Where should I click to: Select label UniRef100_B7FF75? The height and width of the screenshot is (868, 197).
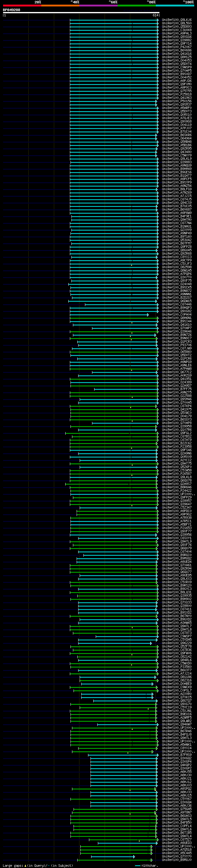177,389
